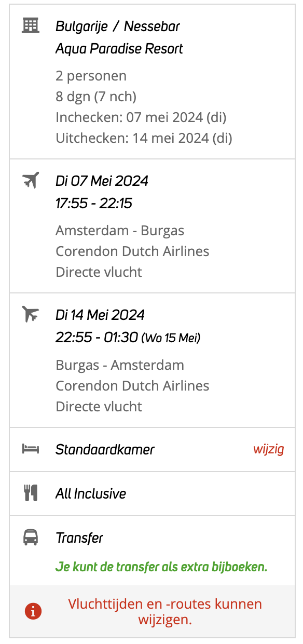Image resolution: width=303 pixels, height=644 pixels.
Task: Click the 22:55 - 01:30 return times
Action: pyautogui.click(x=97, y=338)
